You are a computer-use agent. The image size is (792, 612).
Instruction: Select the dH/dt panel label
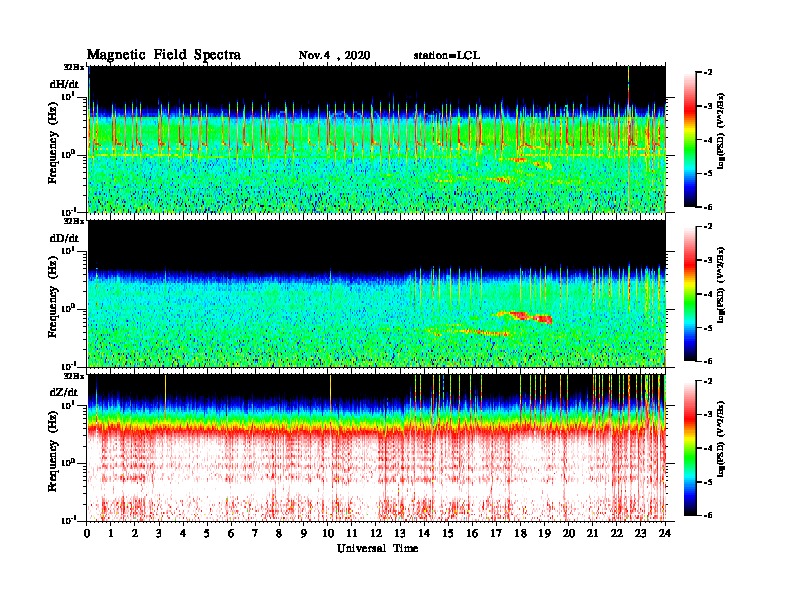tap(64, 84)
